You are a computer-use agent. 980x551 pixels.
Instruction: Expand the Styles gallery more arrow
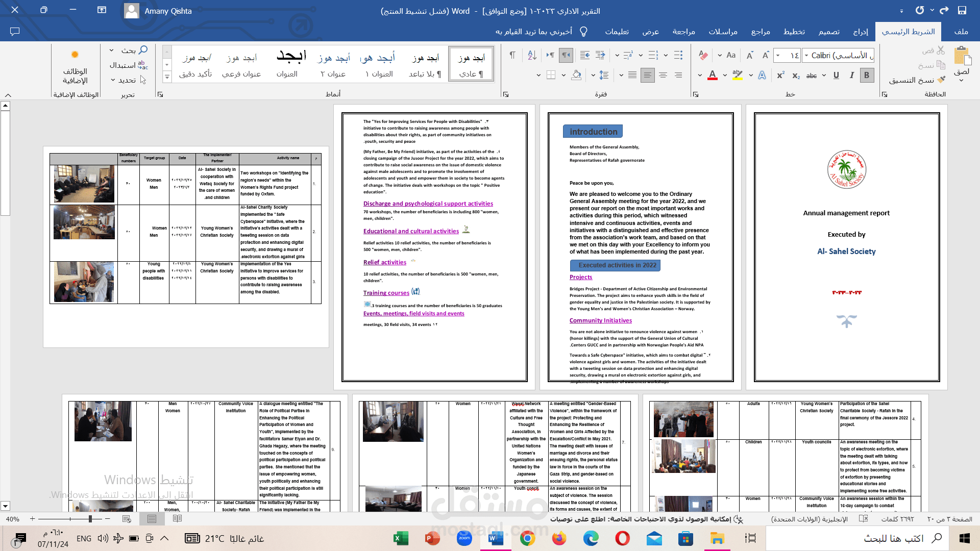tap(167, 77)
